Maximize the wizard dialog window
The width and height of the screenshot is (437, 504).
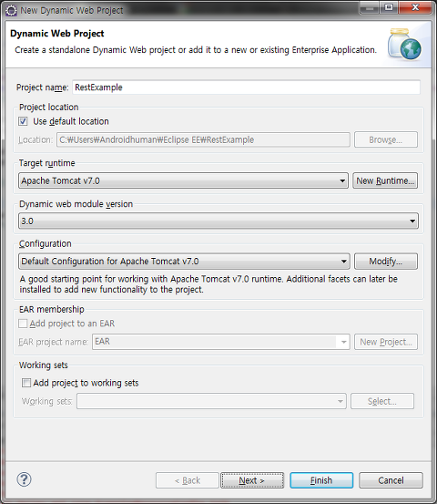click(389, 7)
